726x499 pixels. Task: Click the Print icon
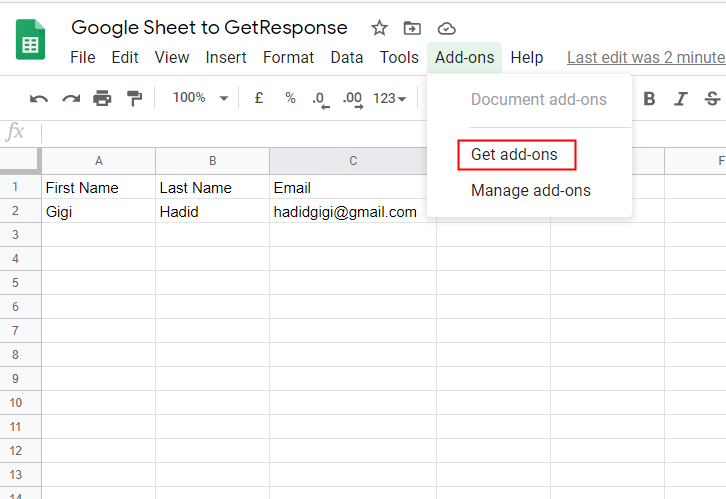point(102,99)
